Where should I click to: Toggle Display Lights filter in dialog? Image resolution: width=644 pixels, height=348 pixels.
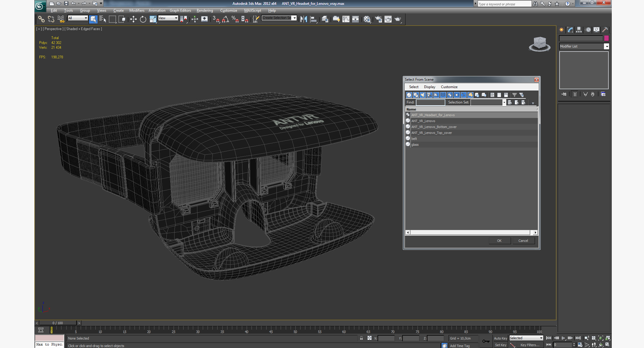point(423,95)
